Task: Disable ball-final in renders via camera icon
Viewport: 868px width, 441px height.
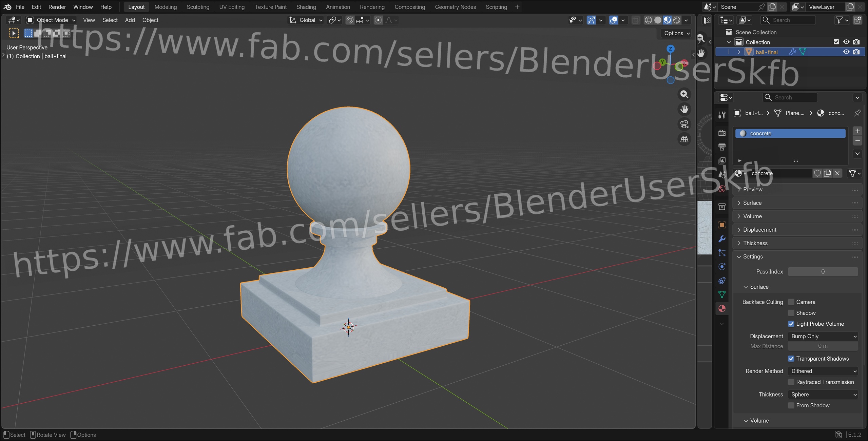Action: pos(856,52)
